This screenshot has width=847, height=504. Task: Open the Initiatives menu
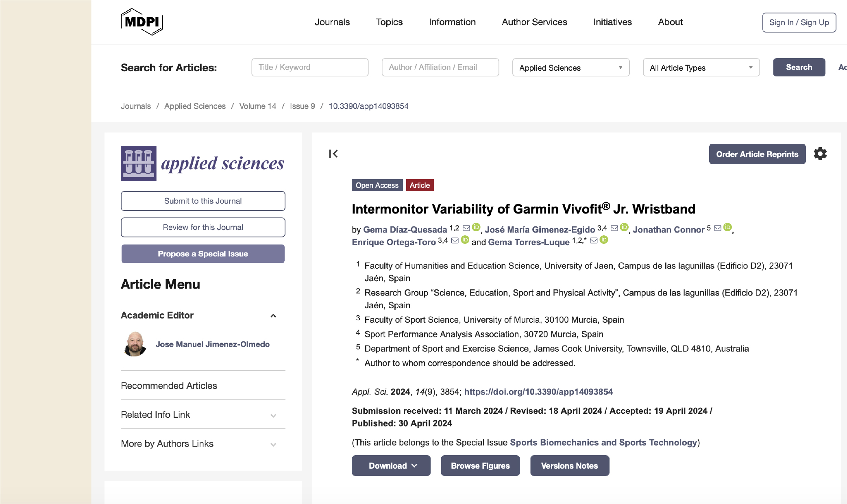(x=612, y=22)
